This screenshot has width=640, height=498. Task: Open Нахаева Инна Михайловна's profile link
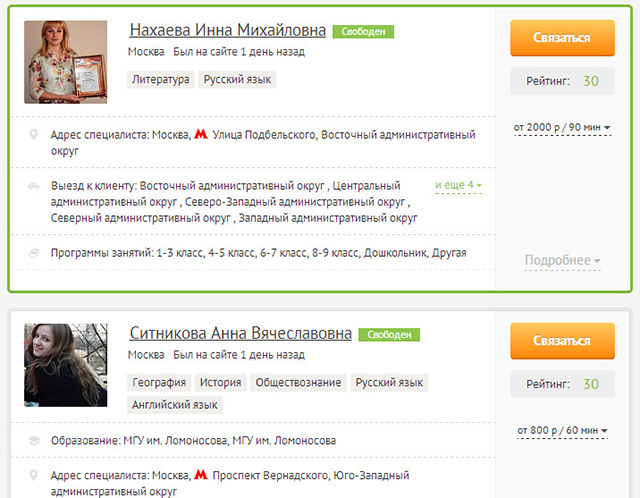(228, 30)
